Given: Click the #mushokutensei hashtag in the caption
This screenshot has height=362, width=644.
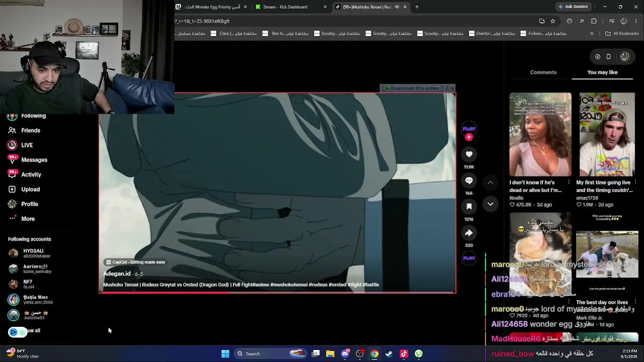Looking at the screenshot, I should coord(289,285).
